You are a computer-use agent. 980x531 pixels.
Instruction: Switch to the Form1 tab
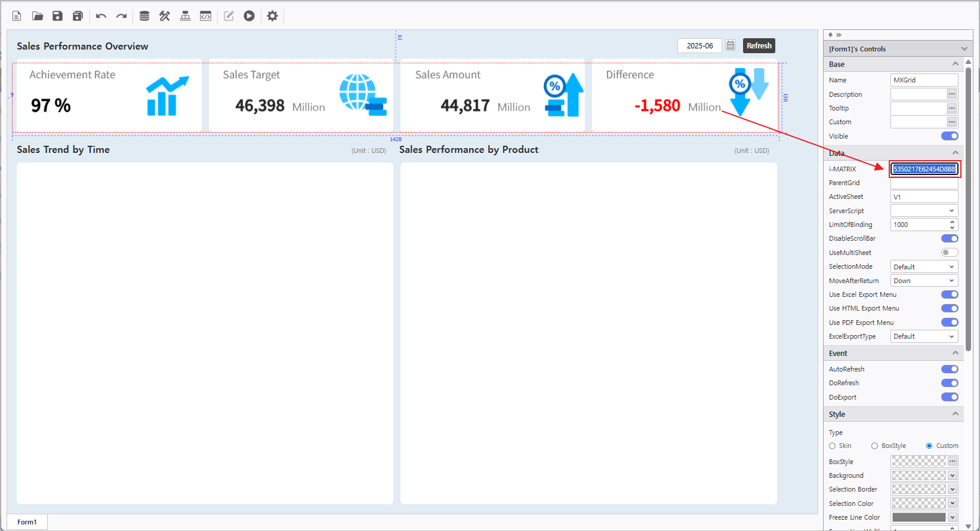coord(27,522)
